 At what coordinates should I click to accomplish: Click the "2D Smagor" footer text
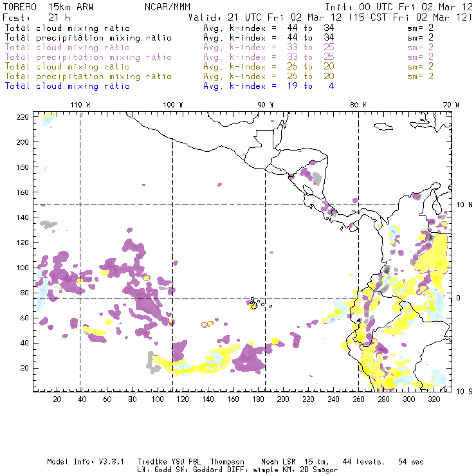(319, 470)
